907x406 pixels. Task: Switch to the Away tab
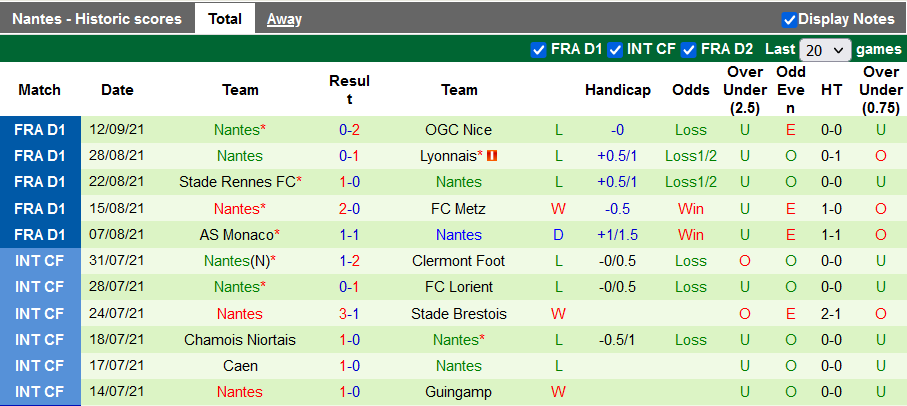[284, 19]
